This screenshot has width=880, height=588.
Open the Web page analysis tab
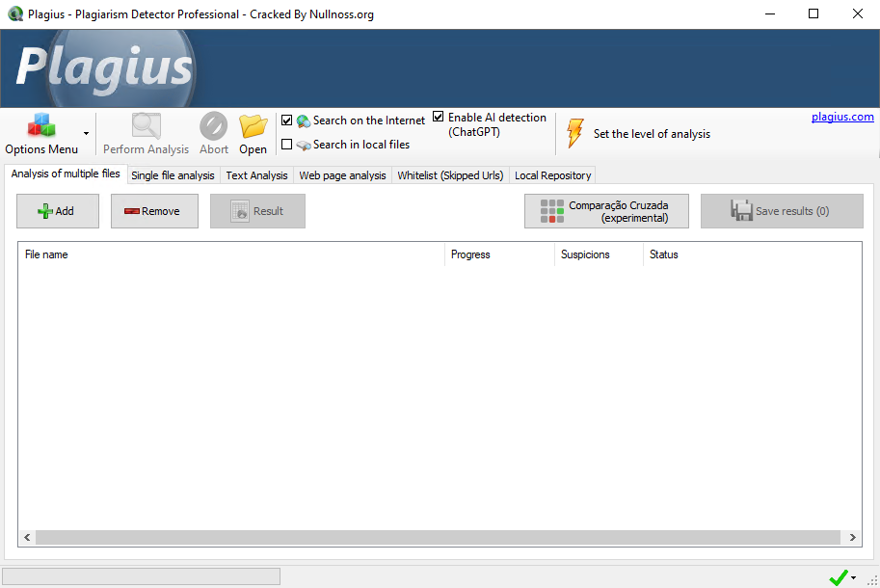342,175
